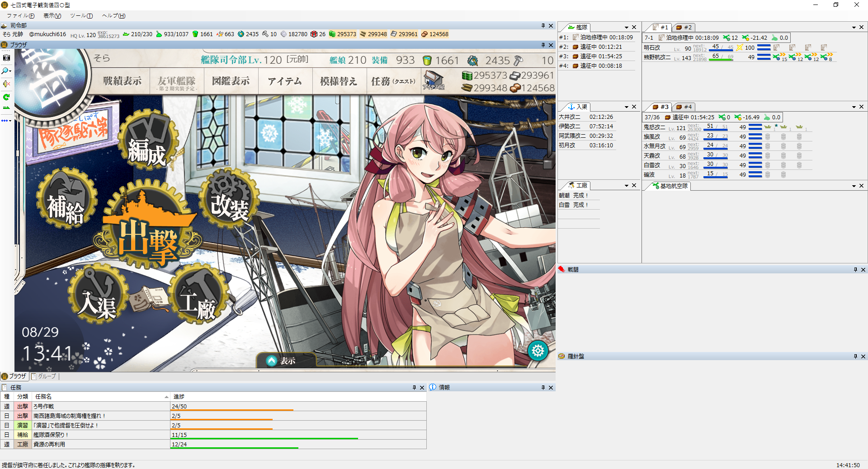Open the 工廠 panel dropdown arrow
This screenshot has height=469, width=868.
[x=627, y=186]
